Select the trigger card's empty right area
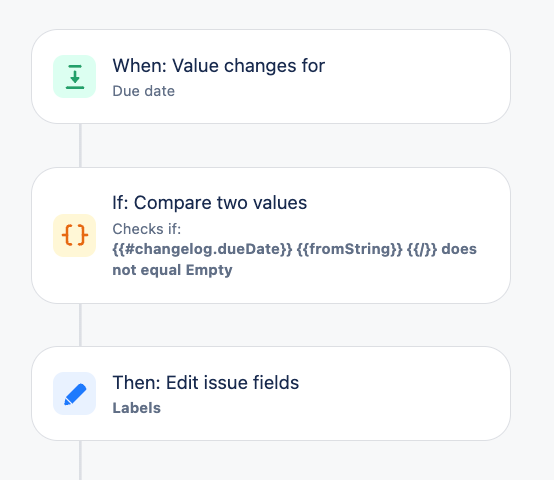 click(x=417, y=77)
